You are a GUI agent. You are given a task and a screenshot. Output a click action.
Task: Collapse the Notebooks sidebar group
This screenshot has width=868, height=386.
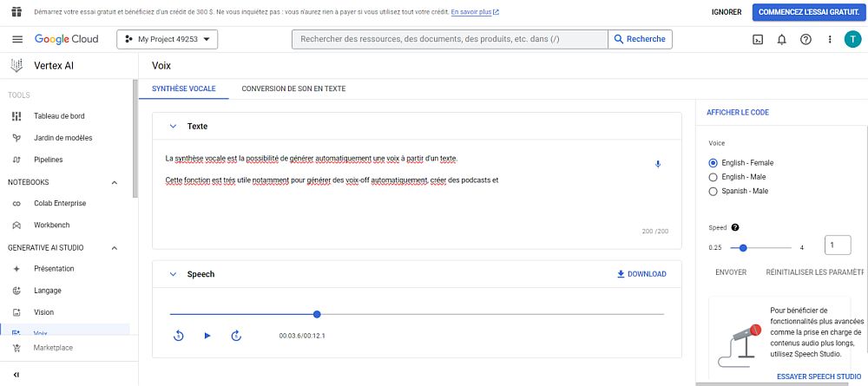coord(114,182)
